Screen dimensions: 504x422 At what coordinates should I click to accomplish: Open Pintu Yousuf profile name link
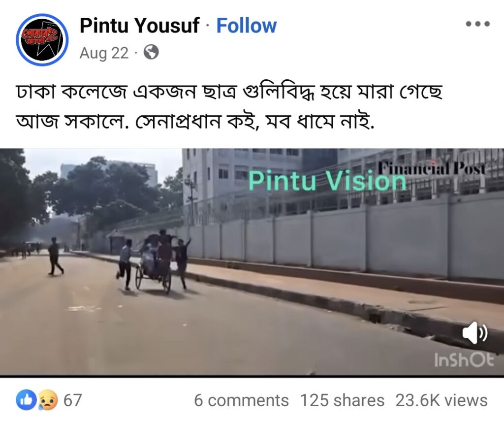tap(139, 26)
